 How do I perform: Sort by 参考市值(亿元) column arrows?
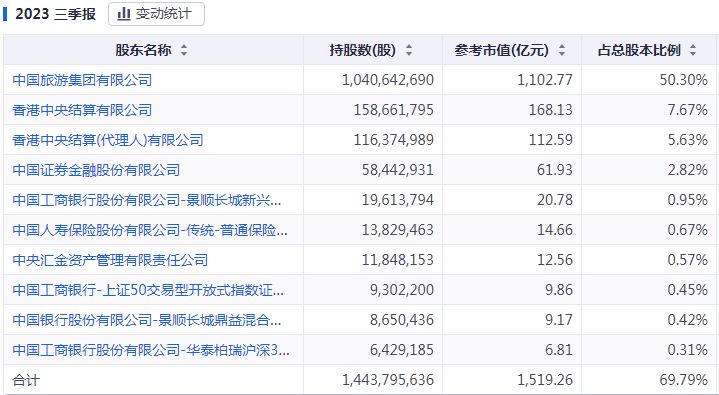point(562,50)
